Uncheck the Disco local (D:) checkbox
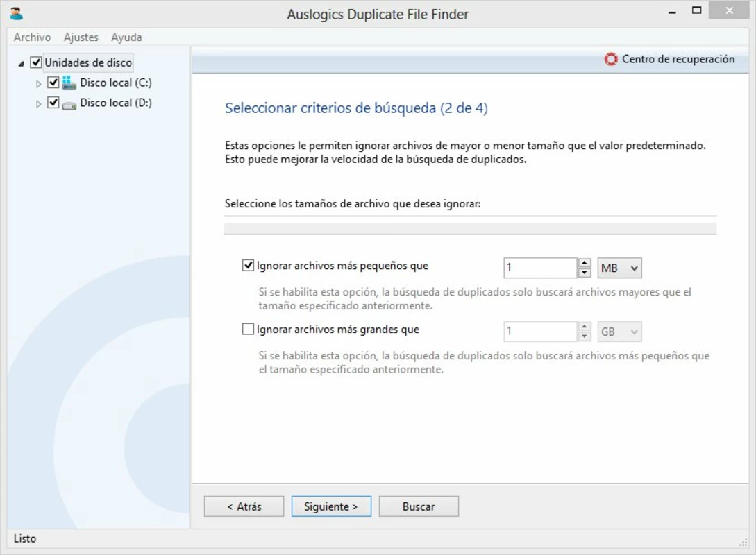 tap(53, 103)
